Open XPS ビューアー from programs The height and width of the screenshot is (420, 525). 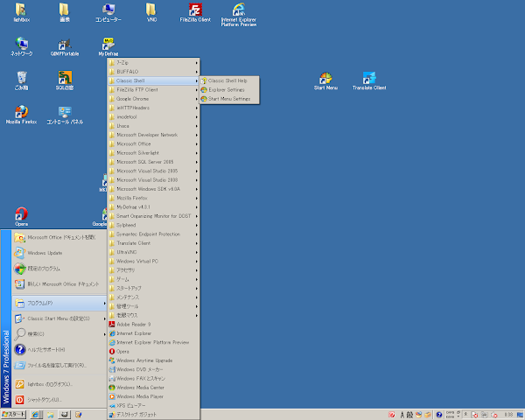tap(154, 406)
